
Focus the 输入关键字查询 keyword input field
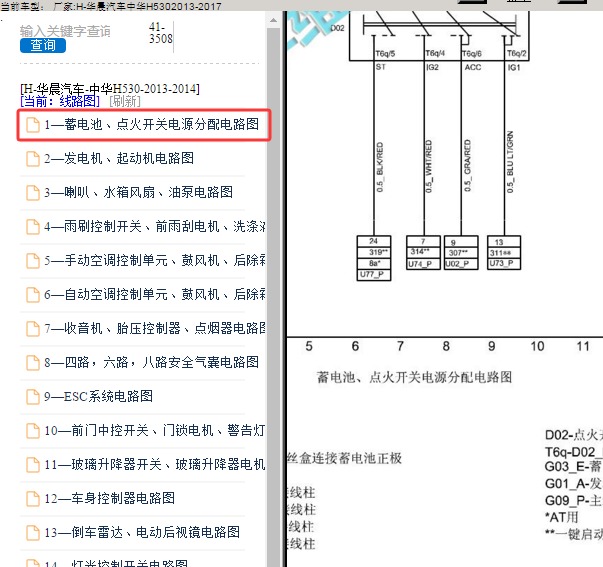point(65,31)
